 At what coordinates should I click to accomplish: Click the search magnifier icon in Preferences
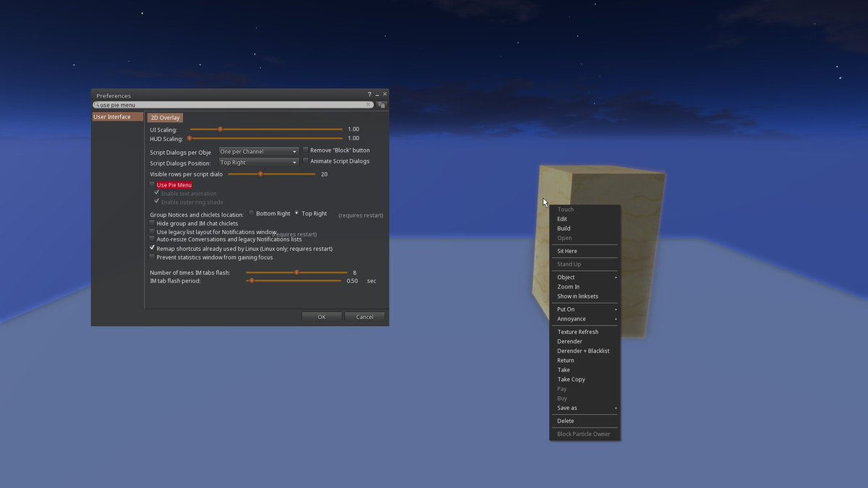point(96,105)
